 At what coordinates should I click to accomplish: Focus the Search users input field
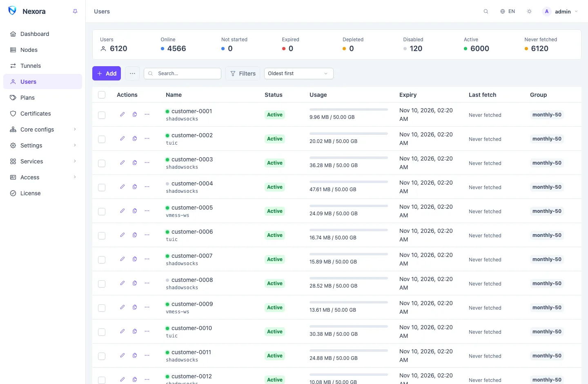coord(183,74)
